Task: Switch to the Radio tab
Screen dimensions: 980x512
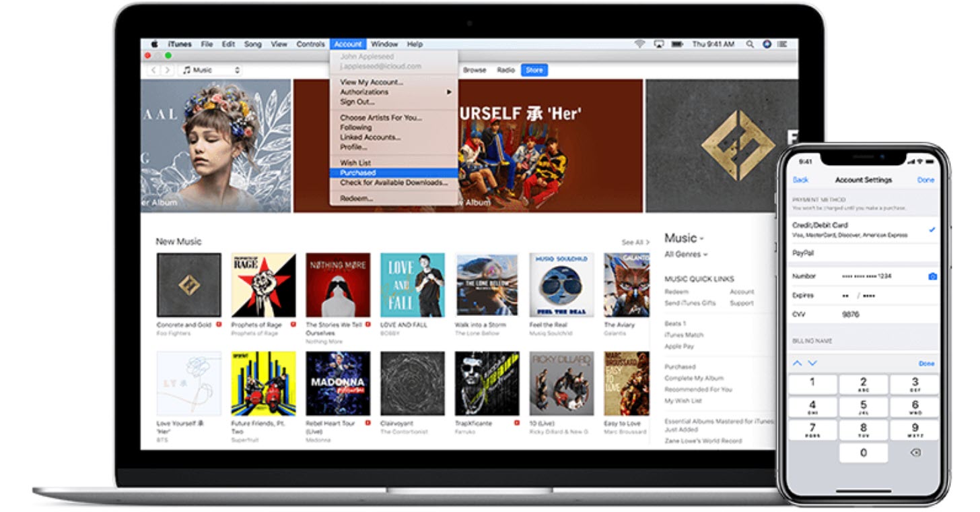Action: coord(506,70)
